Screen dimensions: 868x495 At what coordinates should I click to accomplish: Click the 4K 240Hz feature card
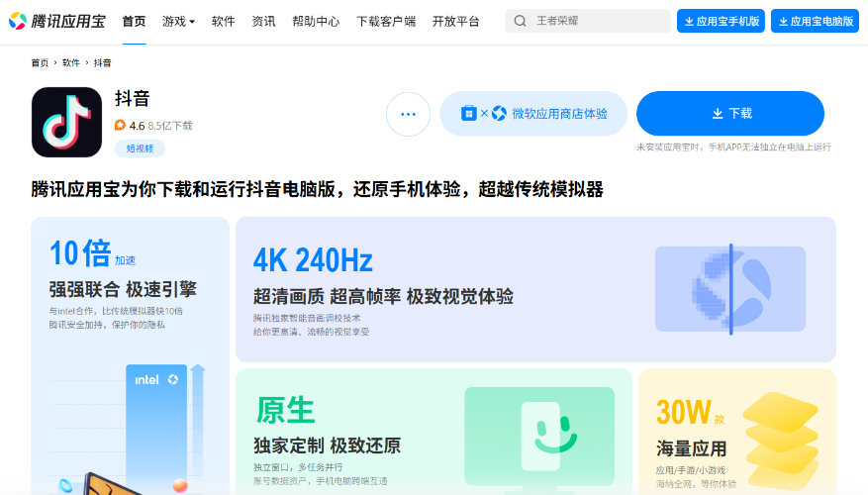pyautogui.click(x=535, y=290)
